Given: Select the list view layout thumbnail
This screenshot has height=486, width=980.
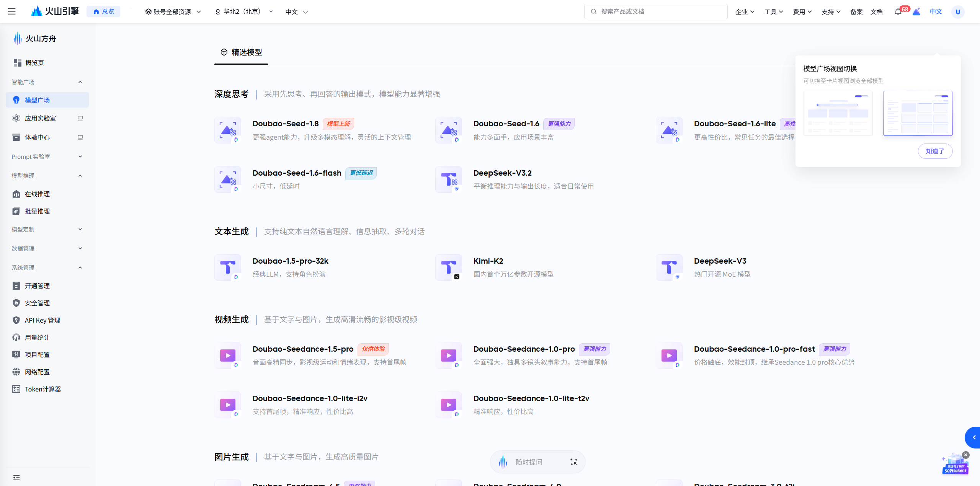Looking at the screenshot, I should (x=838, y=113).
